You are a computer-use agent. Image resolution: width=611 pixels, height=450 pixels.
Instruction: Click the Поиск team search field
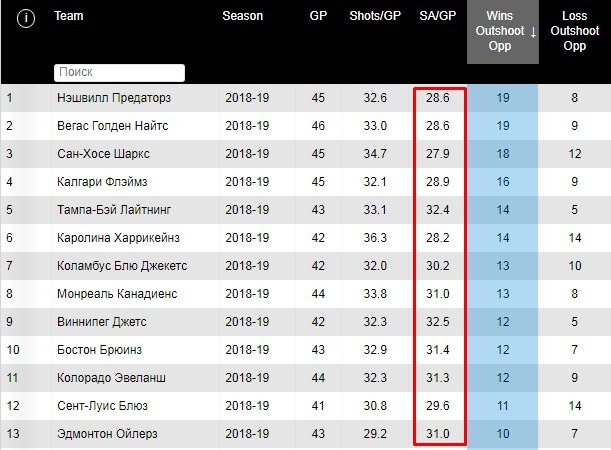click(x=120, y=73)
